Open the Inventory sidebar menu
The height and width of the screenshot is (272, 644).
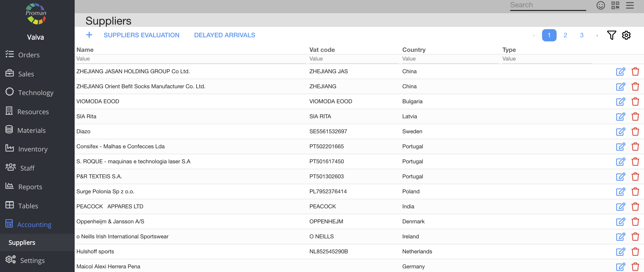pos(33,149)
